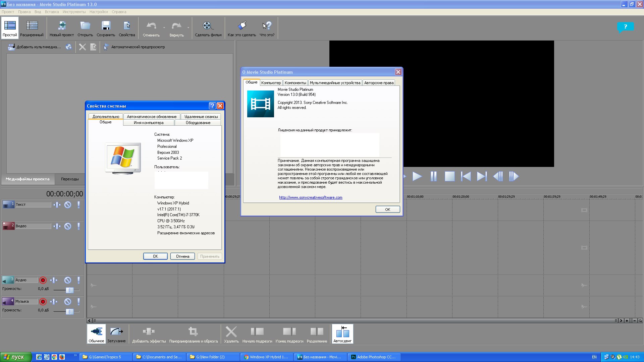Mute the Аудио track
Screen dimensions: 644x362
pyautogui.click(x=68, y=280)
